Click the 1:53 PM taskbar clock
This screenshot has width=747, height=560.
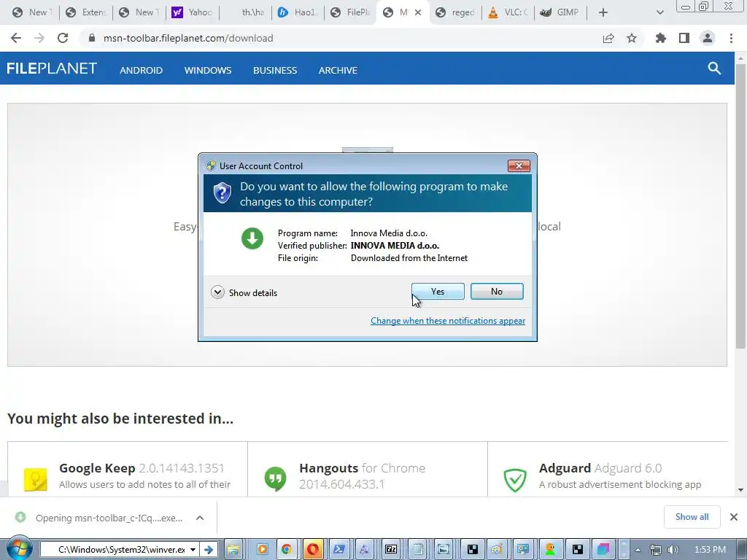point(710,550)
